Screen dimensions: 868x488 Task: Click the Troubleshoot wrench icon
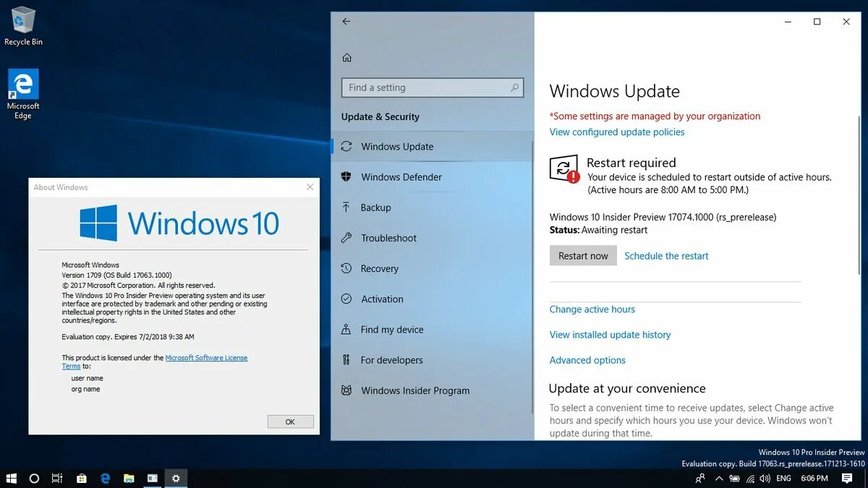346,238
